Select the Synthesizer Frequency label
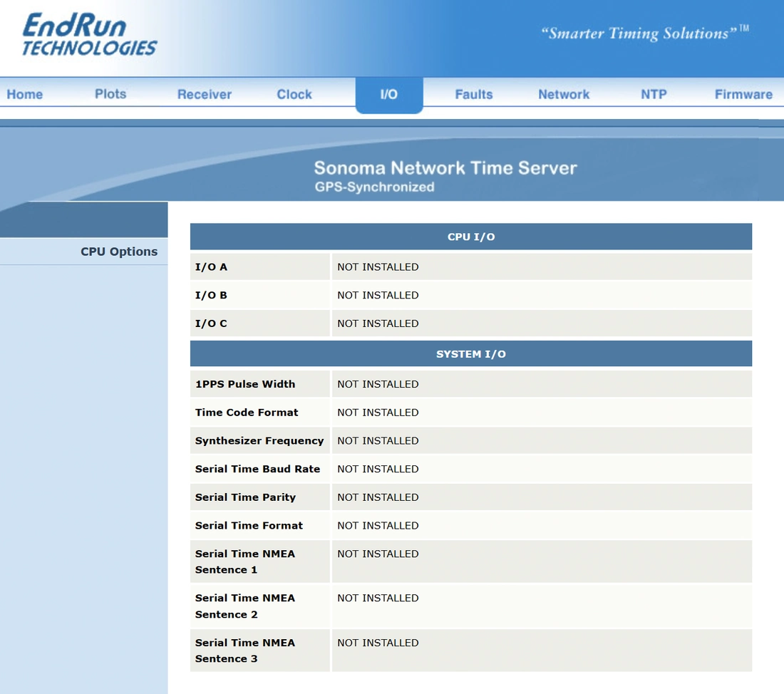The image size is (784, 694). (x=259, y=440)
